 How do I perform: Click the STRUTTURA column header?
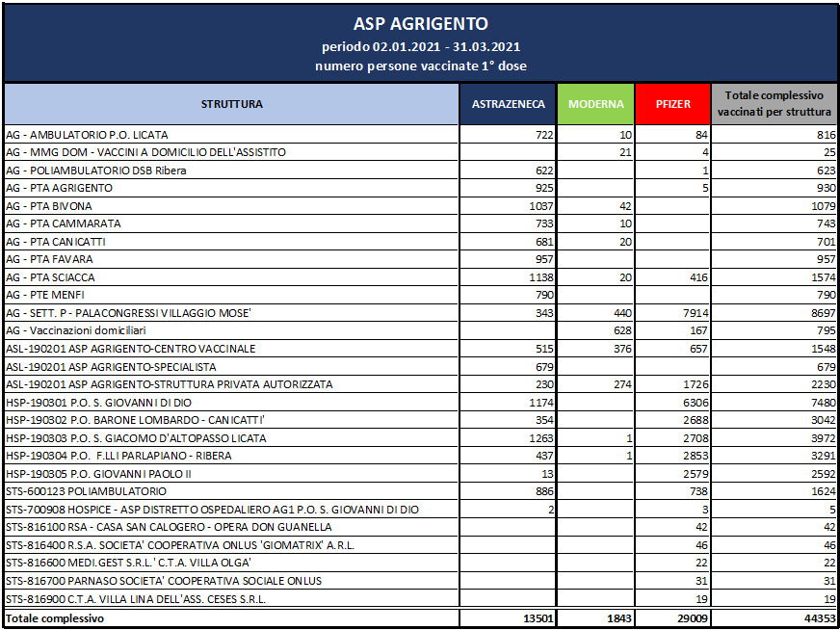click(x=231, y=104)
